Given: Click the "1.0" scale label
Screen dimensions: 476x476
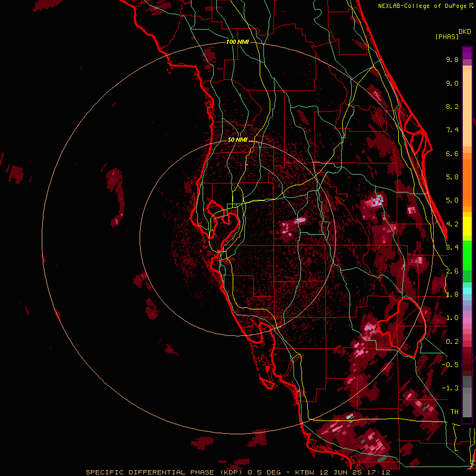Looking at the screenshot, I should [x=452, y=318].
